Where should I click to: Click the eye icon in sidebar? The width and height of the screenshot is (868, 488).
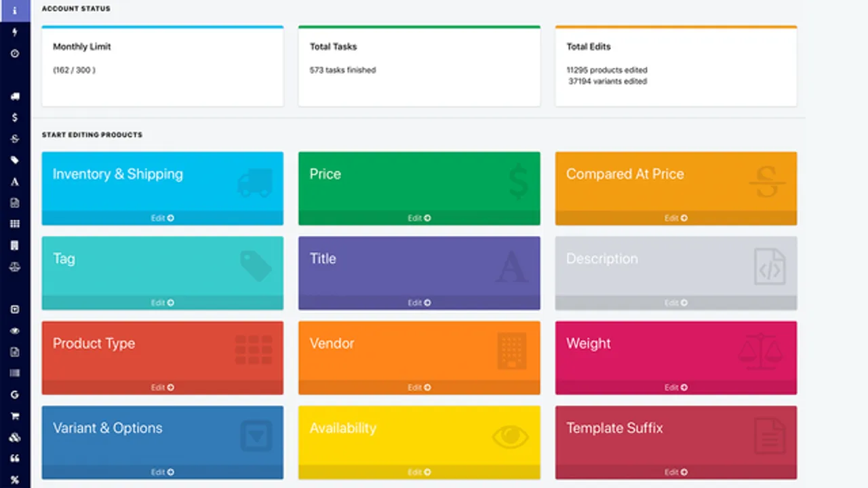(x=15, y=331)
